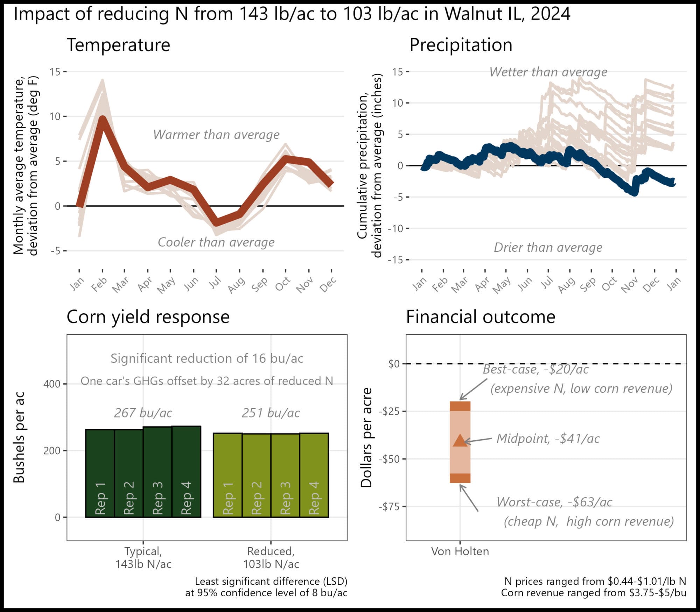The image size is (700, 612).
Task: Click the Typical, 143lb N/ac label
Action: tap(143, 557)
